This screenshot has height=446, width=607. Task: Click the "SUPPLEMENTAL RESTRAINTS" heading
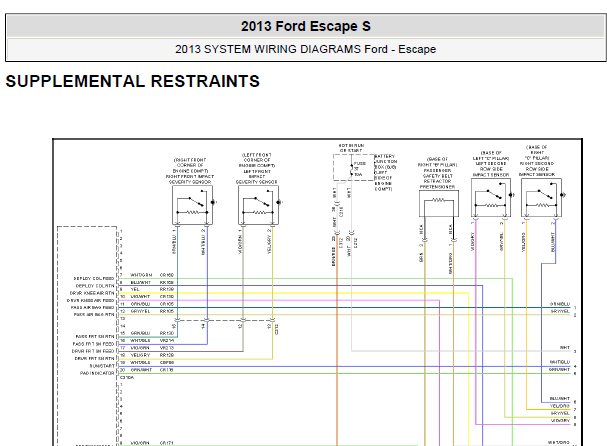click(x=132, y=81)
